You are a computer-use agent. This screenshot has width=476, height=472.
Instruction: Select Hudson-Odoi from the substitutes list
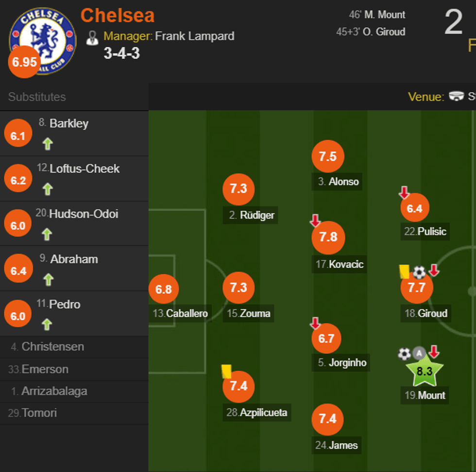coord(84,214)
